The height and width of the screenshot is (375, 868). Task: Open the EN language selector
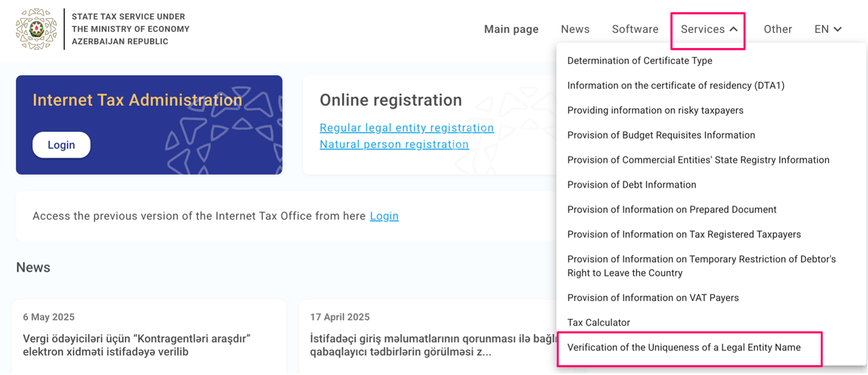click(x=828, y=29)
